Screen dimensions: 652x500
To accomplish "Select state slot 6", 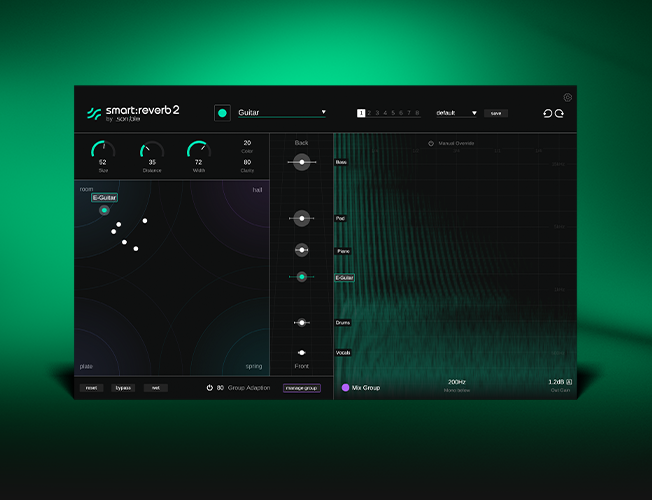I will click(401, 113).
